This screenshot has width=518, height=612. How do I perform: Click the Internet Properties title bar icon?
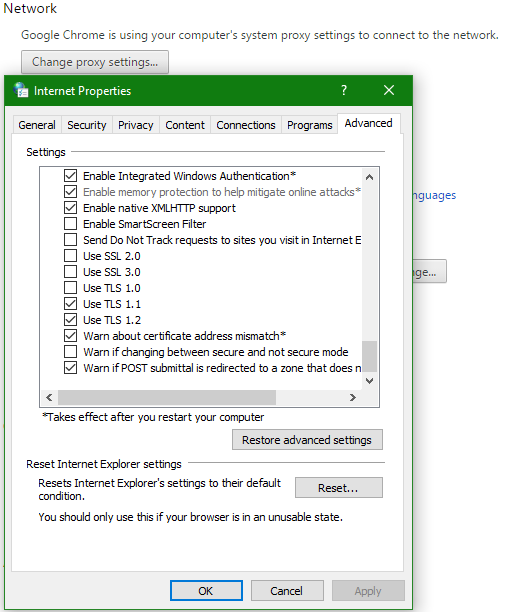tap(20, 90)
